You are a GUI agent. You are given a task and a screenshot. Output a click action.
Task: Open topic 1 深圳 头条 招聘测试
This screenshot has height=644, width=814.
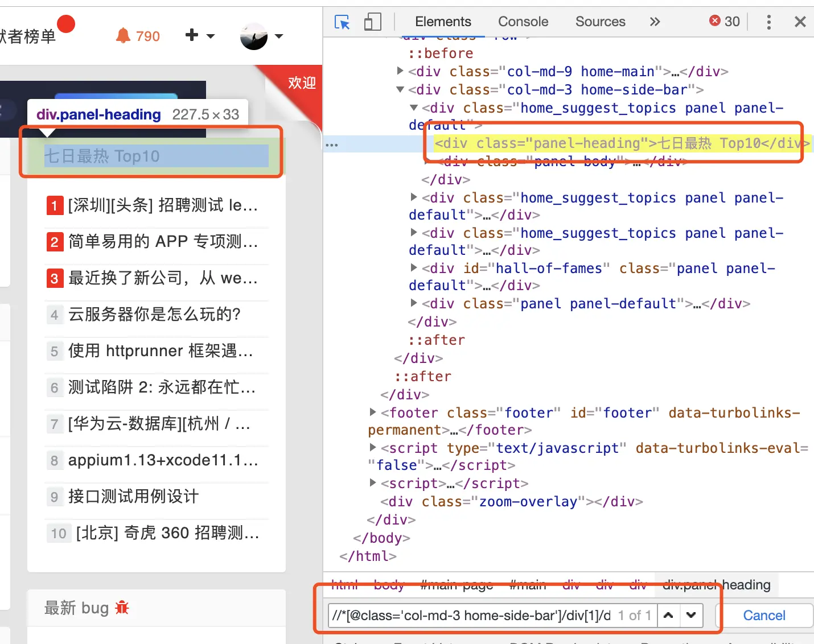point(163,205)
